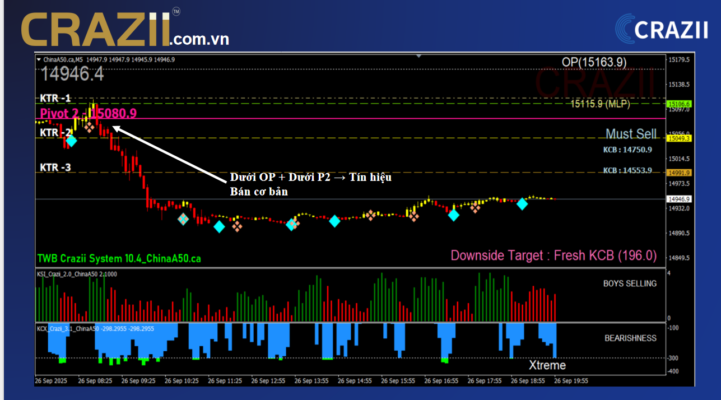Viewport: 721px width, 400px height.
Task: Click the KTR -2 level label
Action: 55,133
